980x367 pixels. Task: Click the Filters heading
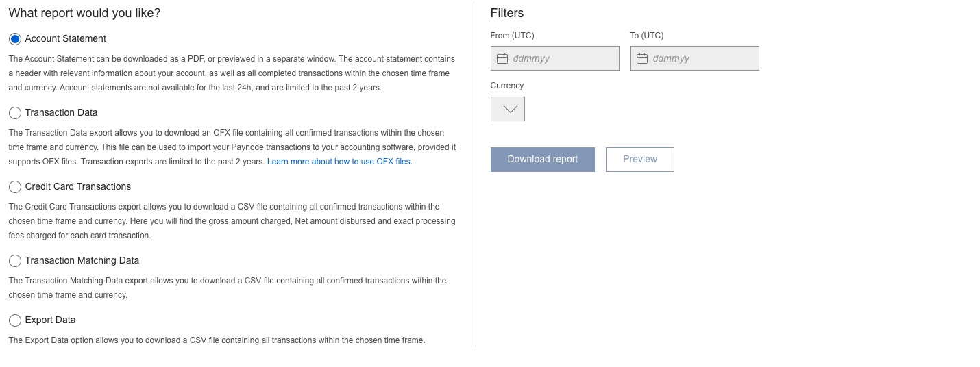(507, 13)
